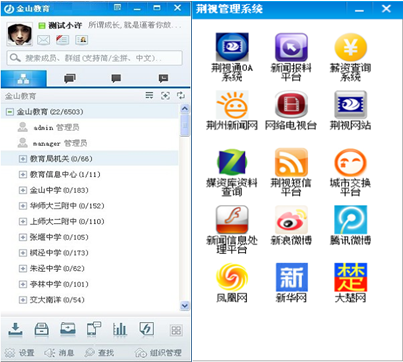Expand the 上师大二附中 (0/110) group
Image resolution: width=403 pixels, height=362 pixels.
click(22, 222)
